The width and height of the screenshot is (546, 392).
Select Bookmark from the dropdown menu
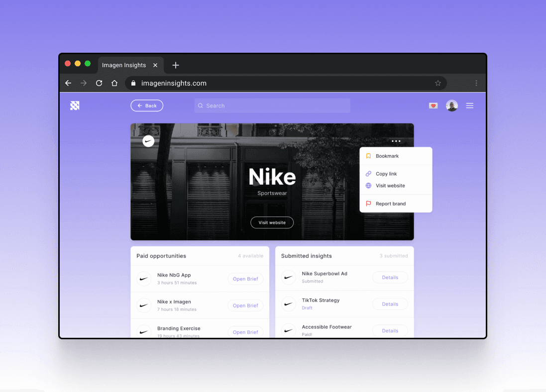[387, 156]
